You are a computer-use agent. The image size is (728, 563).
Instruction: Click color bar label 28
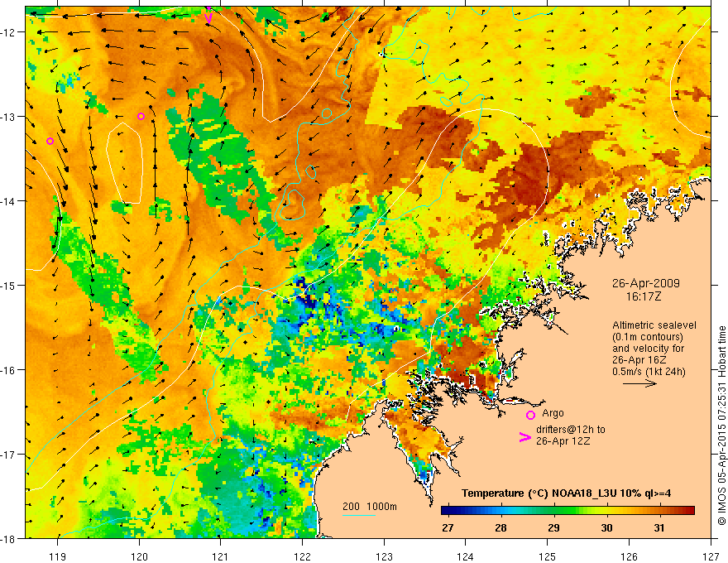pyautogui.click(x=500, y=528)
